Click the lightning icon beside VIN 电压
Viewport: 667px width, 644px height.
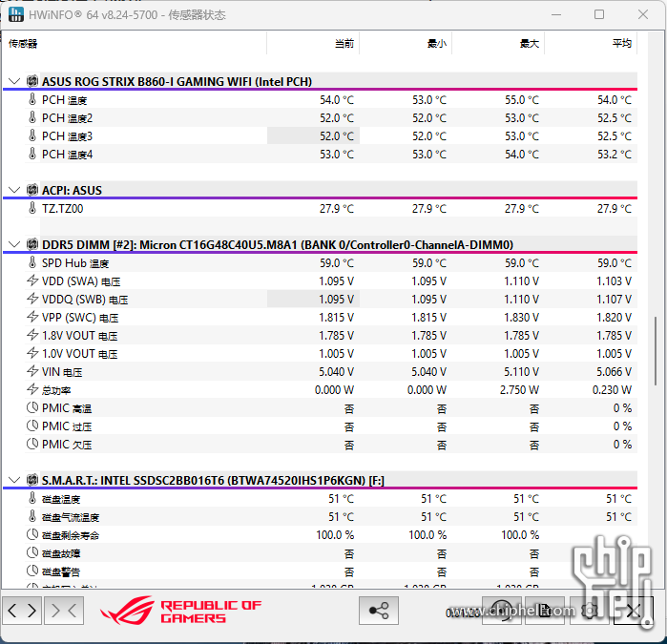[x=32, y=371]
